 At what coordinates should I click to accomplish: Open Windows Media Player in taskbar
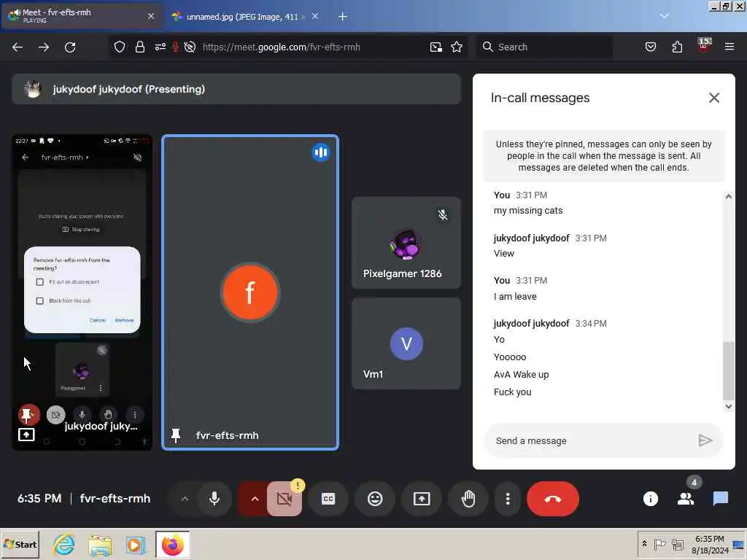pos(135,544)
